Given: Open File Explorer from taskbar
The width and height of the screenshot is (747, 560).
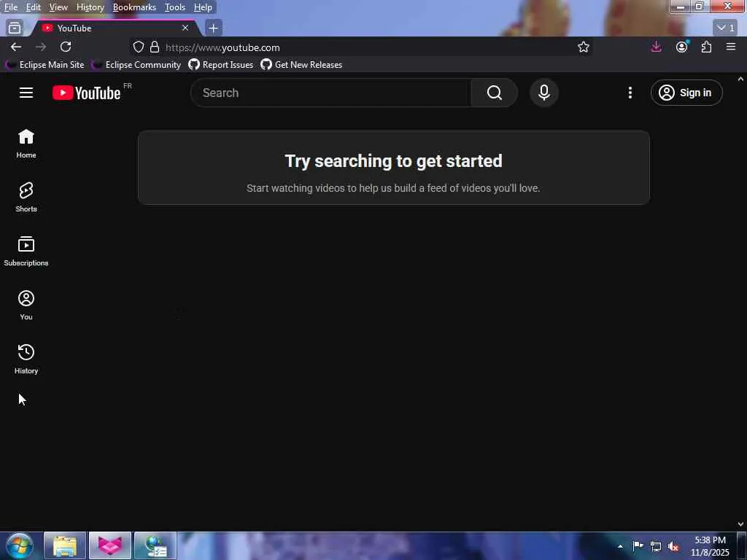Looking at the screenshot, I should tap(65, 545).
